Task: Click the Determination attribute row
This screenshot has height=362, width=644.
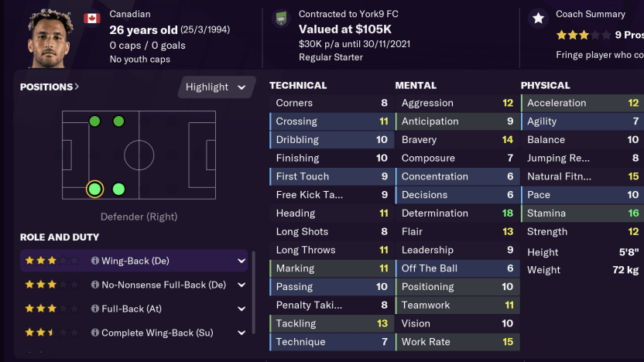Action: (456, 213)
